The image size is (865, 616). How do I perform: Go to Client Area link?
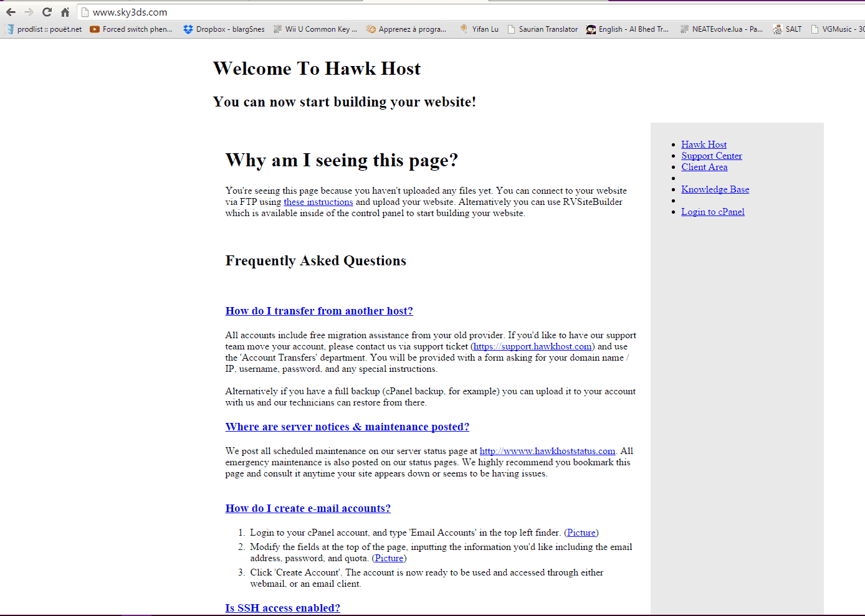(x=704, y=167)
